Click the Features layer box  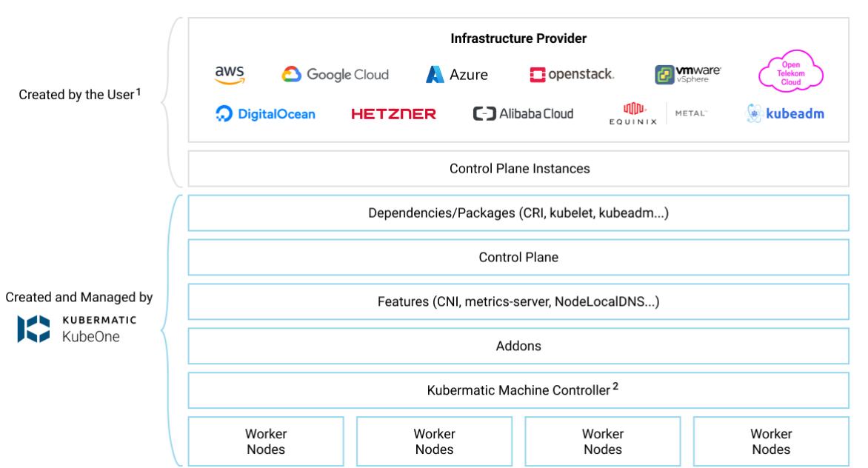518,302
